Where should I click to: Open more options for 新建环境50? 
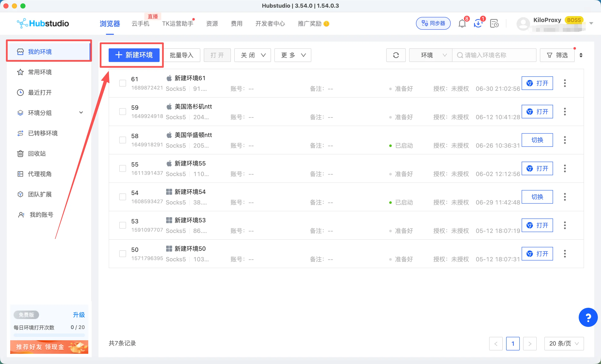(x=565, y=253)
